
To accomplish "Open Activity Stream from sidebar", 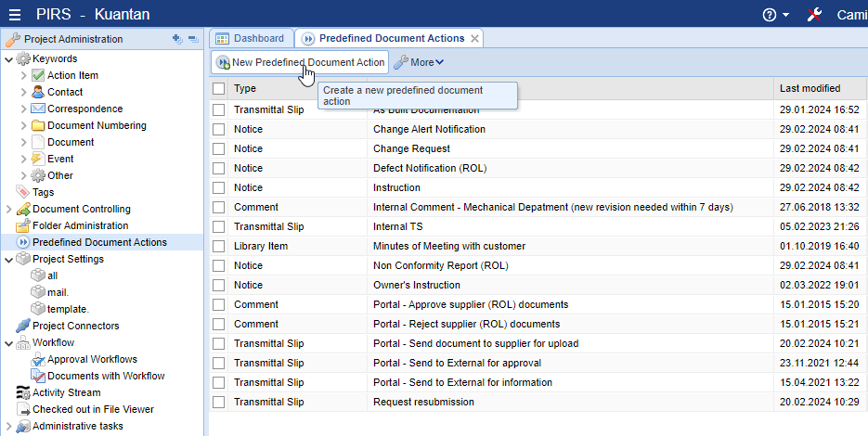I will [x=66, y=392].
